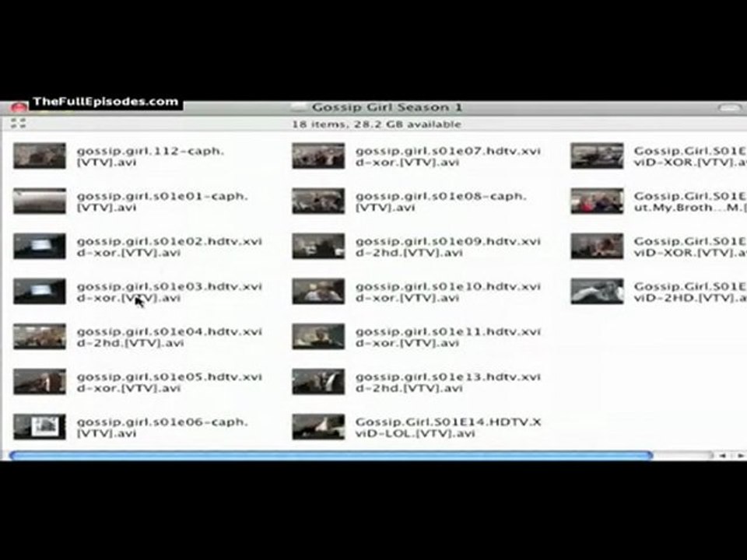Click file name gossip.girl.s01e10.hdtv.xvid-xor.[VTV].avi
Image resolution: width=747 pixels, height=560 pixels.
click(x=448, y=292)
